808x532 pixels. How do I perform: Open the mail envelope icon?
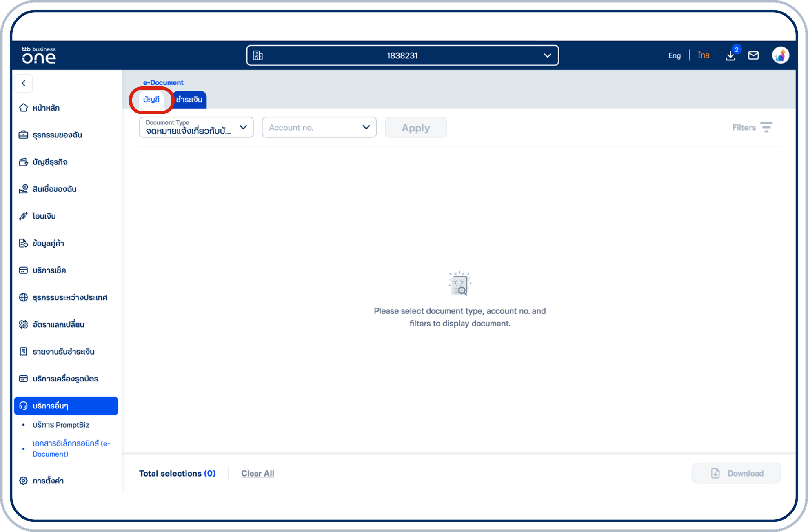pyautogui.click(x=753, y=55)
